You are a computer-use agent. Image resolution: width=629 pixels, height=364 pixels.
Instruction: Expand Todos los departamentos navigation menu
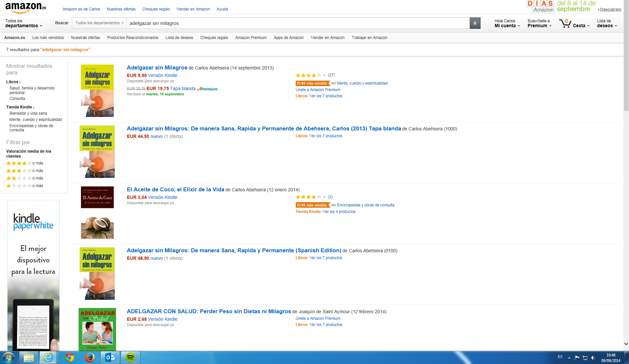click(24, 23)
